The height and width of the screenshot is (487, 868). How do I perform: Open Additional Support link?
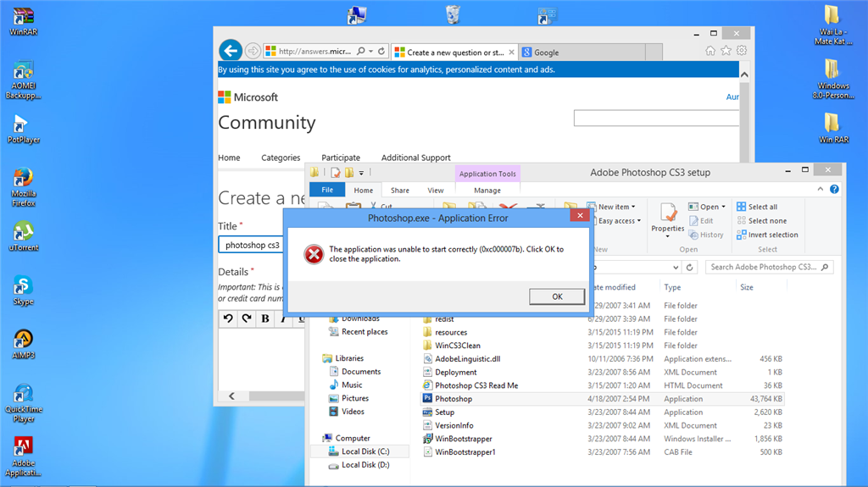415,158
